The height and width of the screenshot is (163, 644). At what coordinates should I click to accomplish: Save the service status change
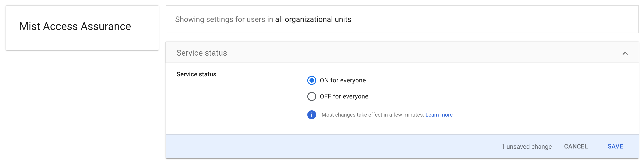[615, 146]
